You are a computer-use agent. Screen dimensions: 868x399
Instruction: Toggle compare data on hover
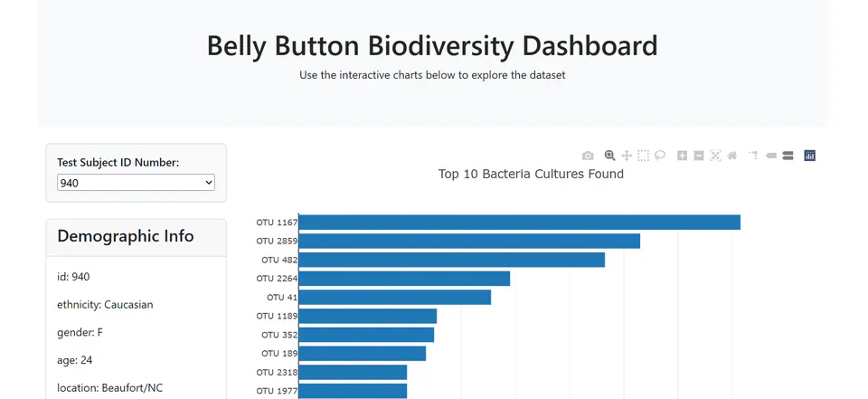[788, 156]
